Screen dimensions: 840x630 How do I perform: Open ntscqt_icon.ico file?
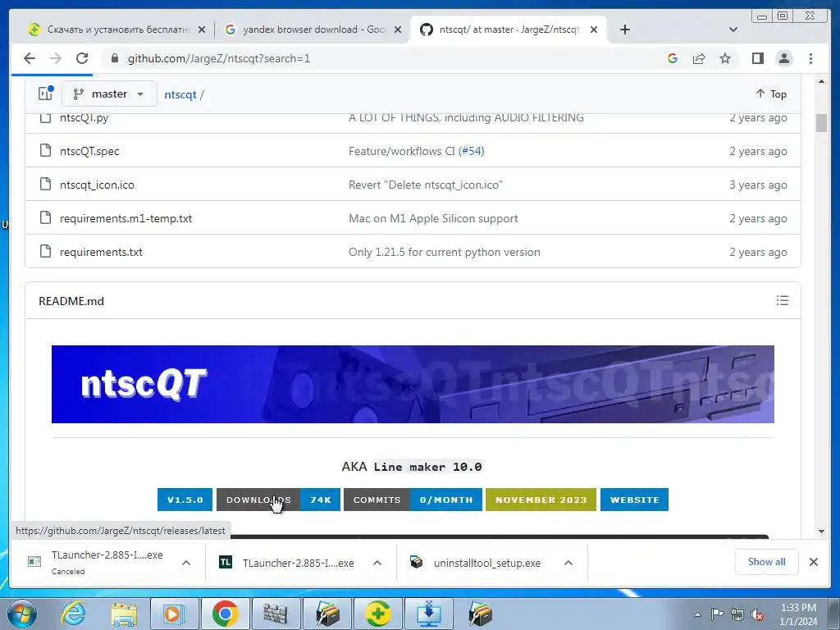97,185
